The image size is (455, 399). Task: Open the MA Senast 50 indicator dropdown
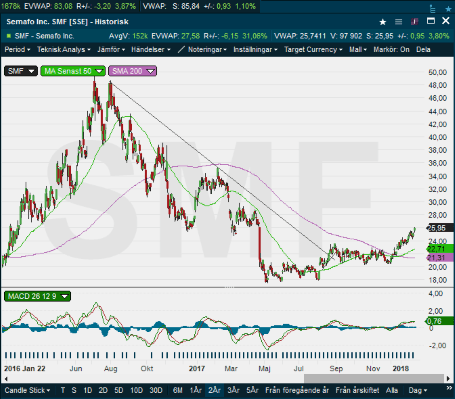pyautogui.click(x=73, y=71)
